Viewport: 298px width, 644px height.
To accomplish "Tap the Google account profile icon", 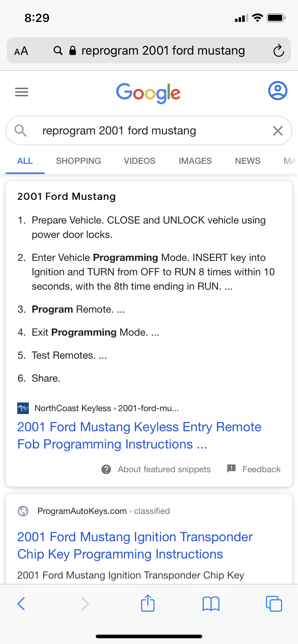I will (x=277, y=91).
